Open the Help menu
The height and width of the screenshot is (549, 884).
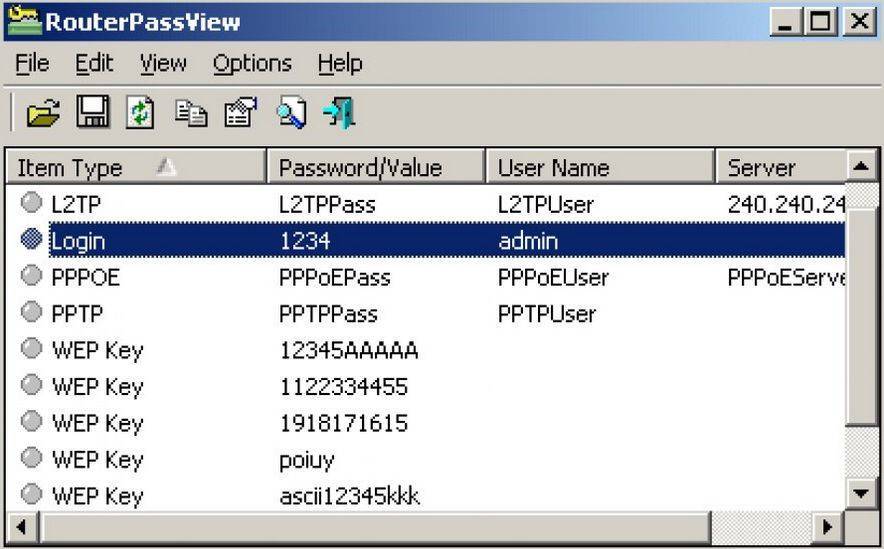pos(340,64)
